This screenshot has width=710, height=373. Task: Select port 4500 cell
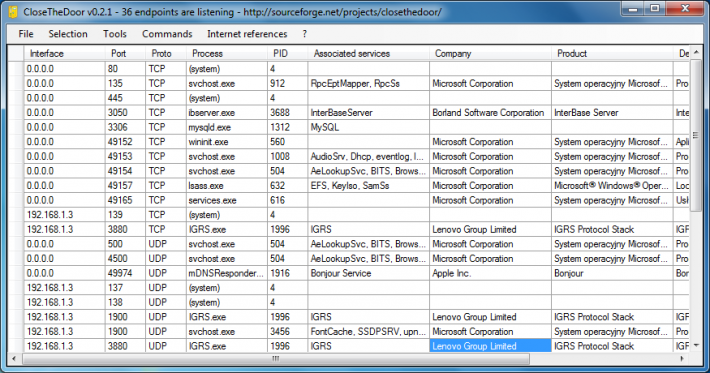tap(125, 258)
